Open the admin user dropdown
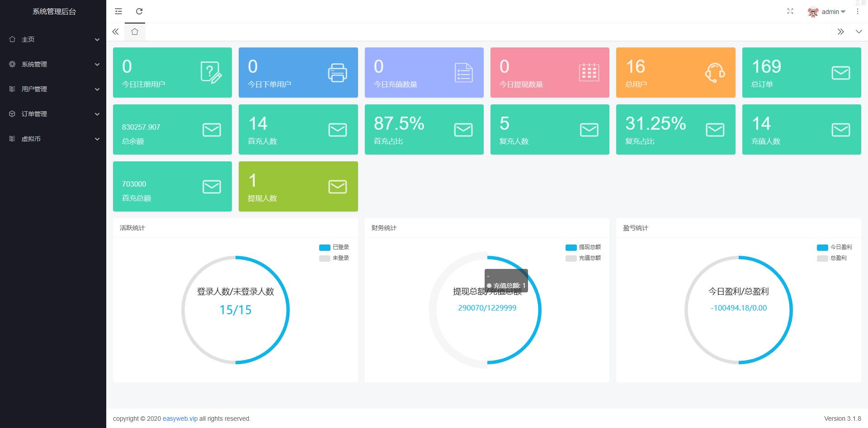Viewport: 868px width, 428px height. click(x=827, y=12)
